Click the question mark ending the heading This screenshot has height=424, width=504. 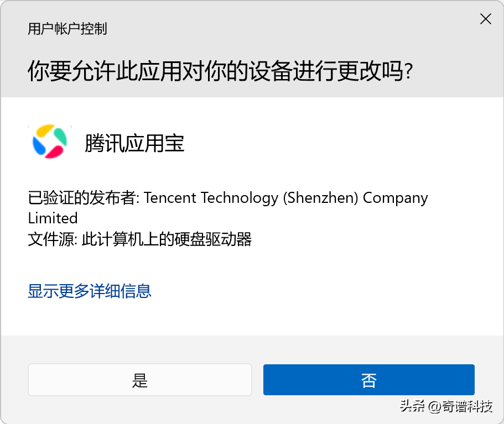point(408,71)
